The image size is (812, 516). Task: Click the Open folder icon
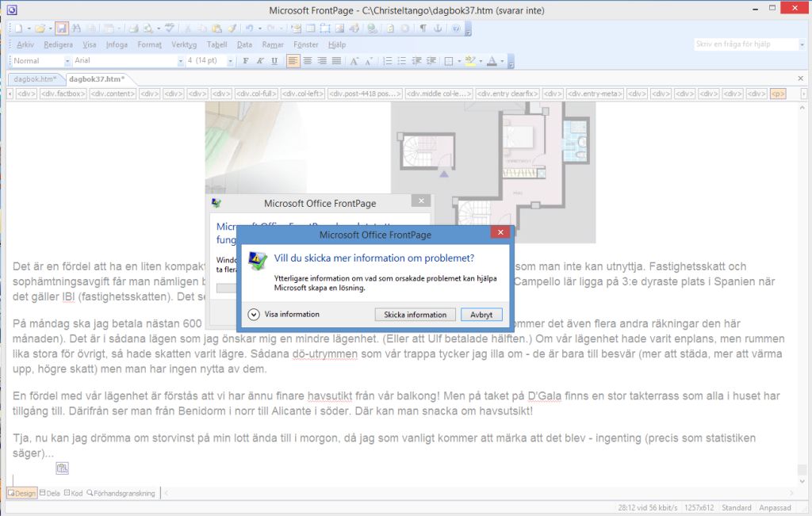pyautogui.click(x=40, y=28)
